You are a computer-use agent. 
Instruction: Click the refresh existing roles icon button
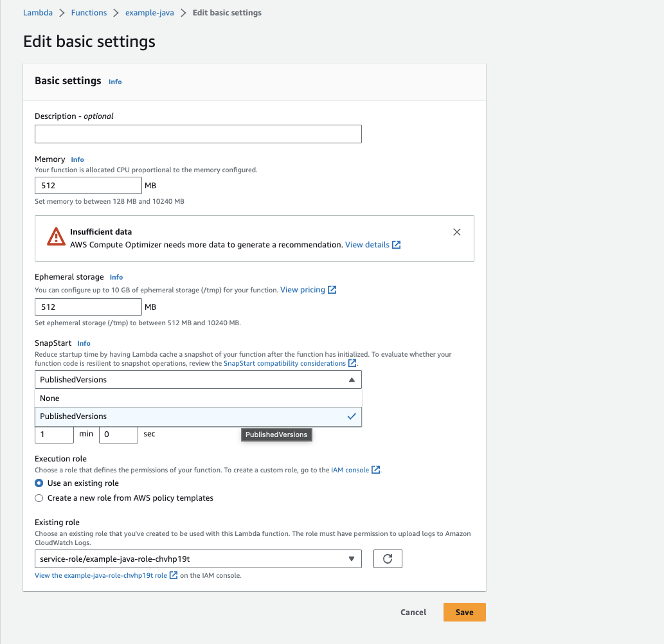point(388,559)
